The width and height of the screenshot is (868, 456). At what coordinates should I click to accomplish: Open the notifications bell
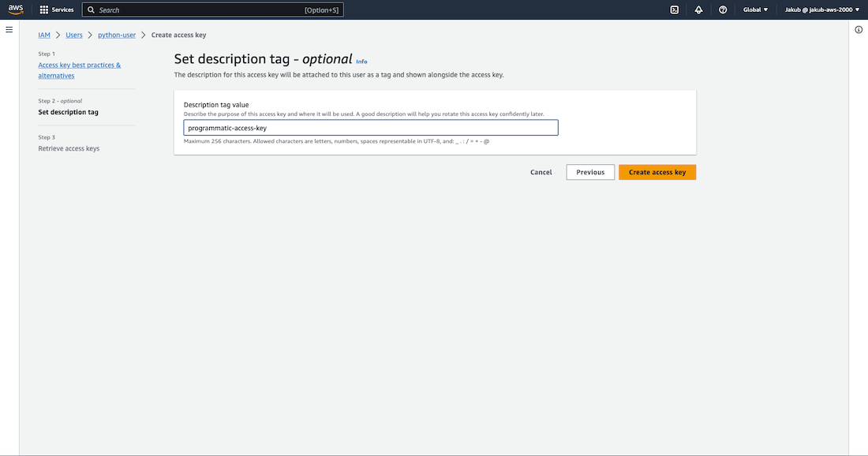[x=698, y=9]
